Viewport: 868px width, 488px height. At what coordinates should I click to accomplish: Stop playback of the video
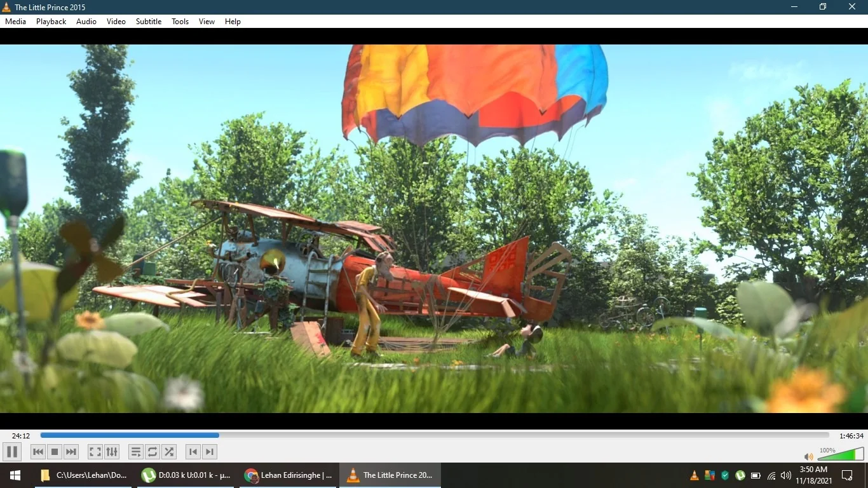click(x=55, y=452)
